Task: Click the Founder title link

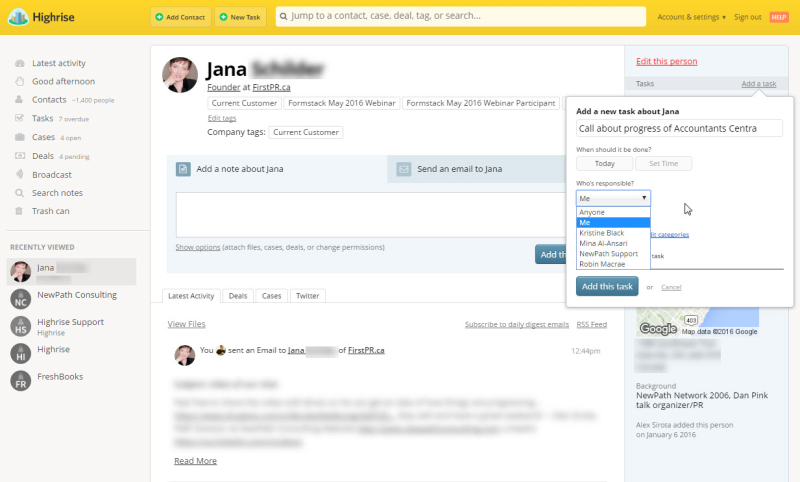Action: 223,87
